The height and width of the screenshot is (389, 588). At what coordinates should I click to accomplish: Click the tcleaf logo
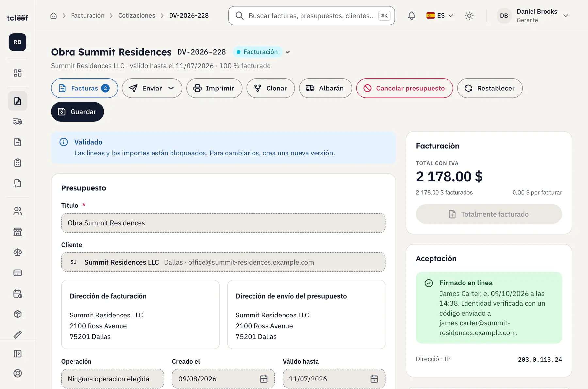pyautogui.click(x=18, y=18)
